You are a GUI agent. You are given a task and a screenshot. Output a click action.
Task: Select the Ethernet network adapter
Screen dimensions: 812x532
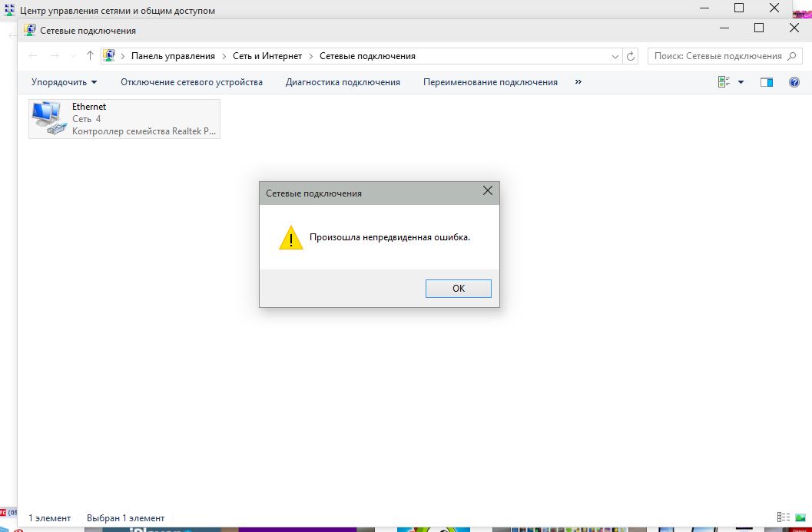coord(124,119)
